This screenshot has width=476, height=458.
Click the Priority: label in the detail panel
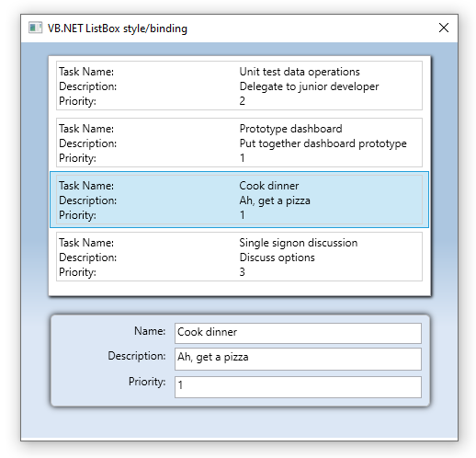pyautogui.click(x=147, y=382)
